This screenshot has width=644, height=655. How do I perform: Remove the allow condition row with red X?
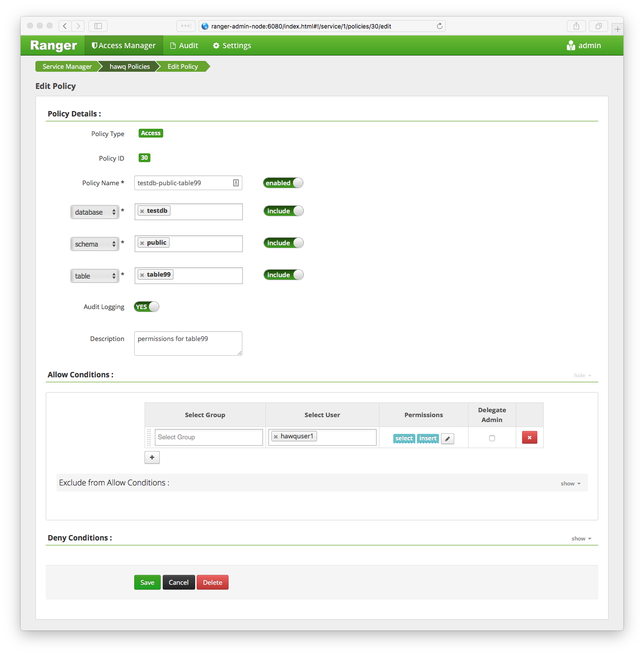point(529,437)
